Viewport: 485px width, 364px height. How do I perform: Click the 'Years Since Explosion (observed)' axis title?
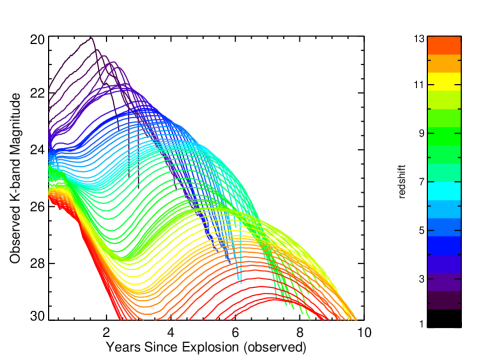click(206, 347)
